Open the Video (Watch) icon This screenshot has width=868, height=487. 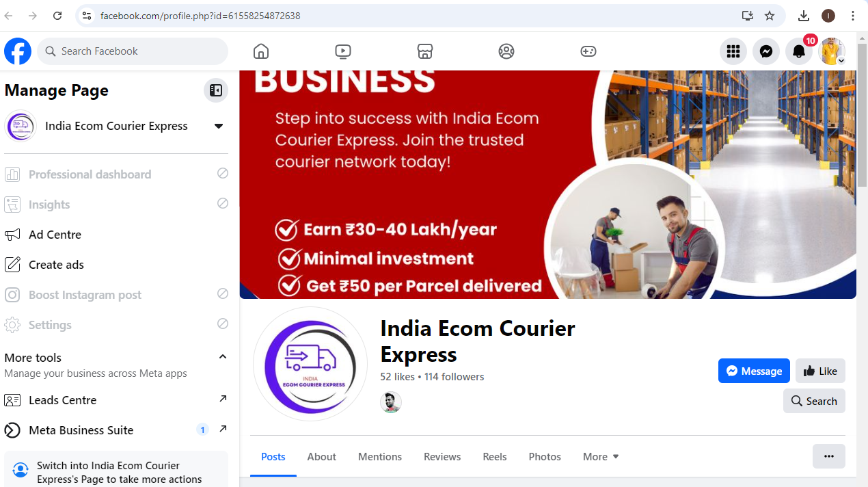[x=343, y=51]
